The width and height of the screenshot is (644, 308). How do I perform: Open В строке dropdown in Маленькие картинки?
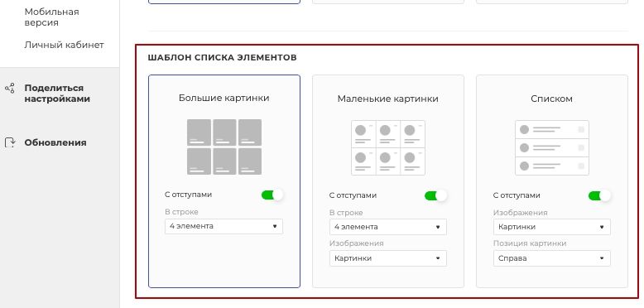point(388,227)
